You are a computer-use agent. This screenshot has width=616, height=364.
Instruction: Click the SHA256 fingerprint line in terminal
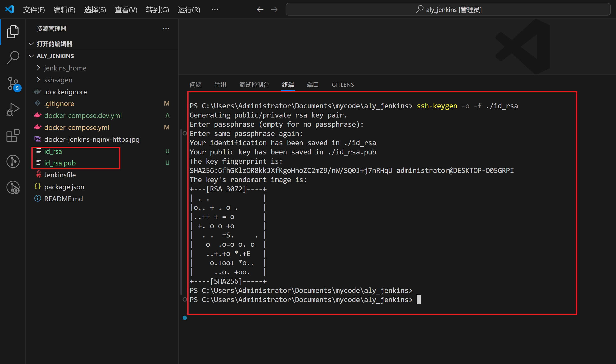[x=351, y=170]
